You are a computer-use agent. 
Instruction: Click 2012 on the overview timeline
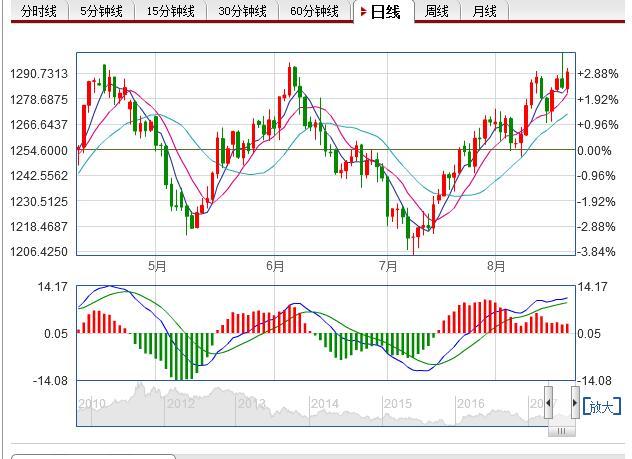[180, 404]
